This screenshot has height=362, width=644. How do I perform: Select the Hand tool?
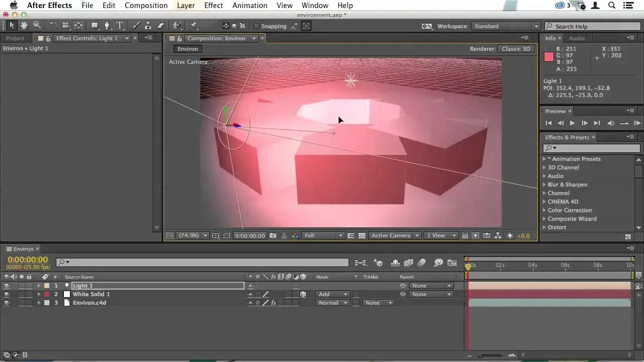coord(24,26)
